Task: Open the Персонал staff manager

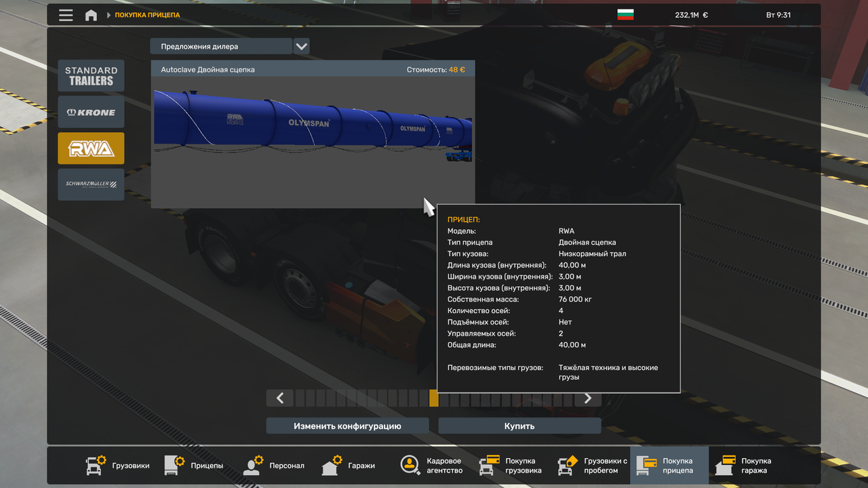Action: pos(274,466)
